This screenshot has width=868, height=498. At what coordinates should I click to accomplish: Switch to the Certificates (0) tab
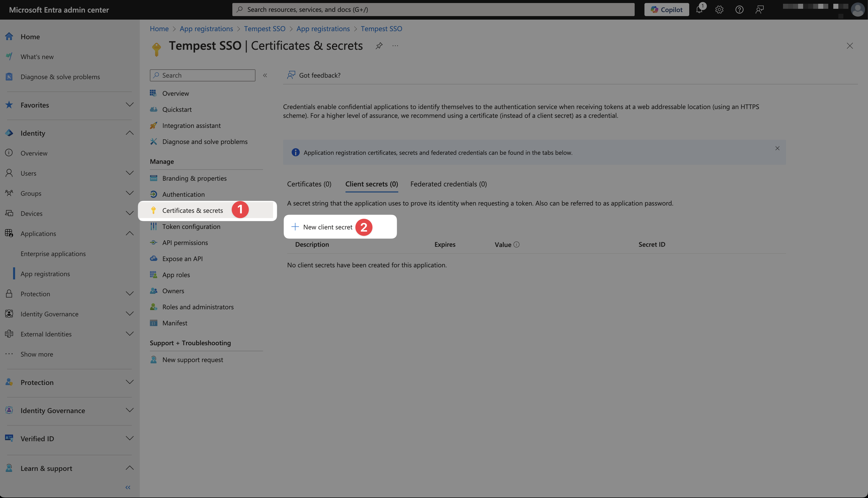(309, 184)
